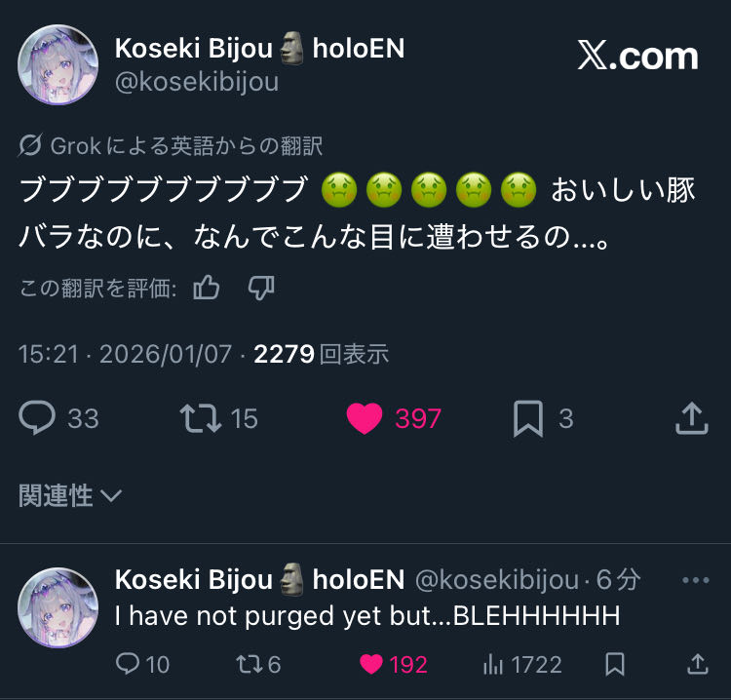Open the reply author's profile picture
The width and height of the screenshot is (731, 700).
point(58,607)
